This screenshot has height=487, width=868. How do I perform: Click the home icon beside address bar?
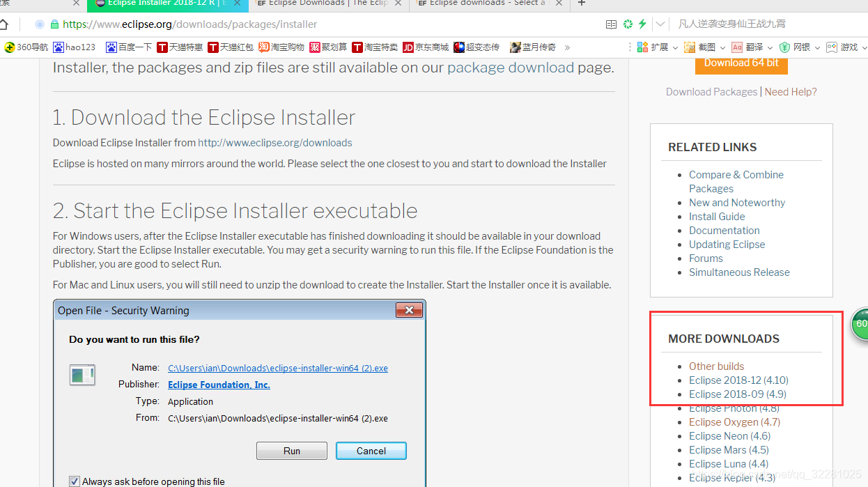(3, 24)
